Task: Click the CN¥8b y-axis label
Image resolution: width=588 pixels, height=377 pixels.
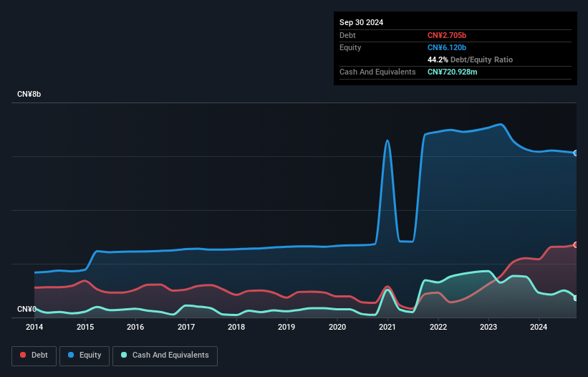Action: pos(29,94)
